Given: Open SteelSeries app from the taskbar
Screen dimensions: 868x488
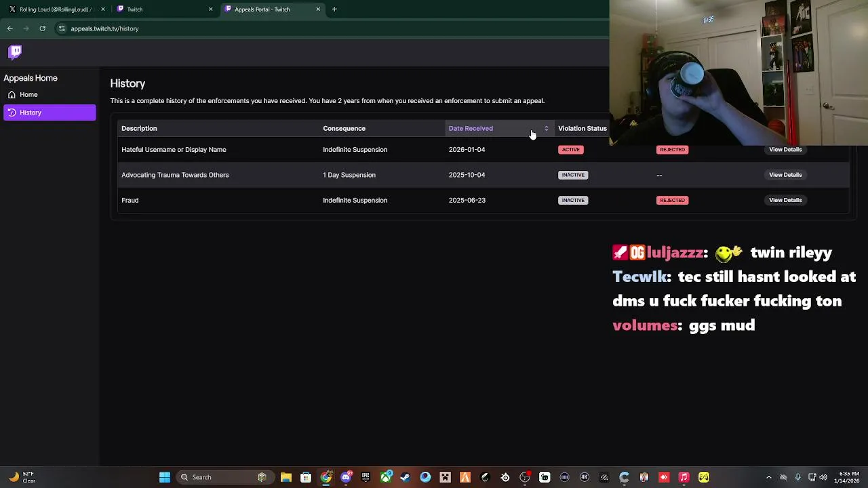Looking at the screenshot, I should point(505,477).
